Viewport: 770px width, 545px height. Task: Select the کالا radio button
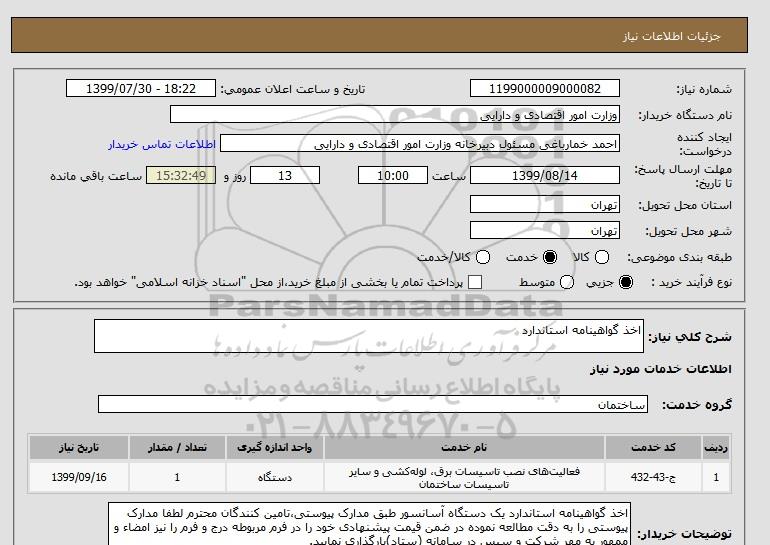(602, 257)
